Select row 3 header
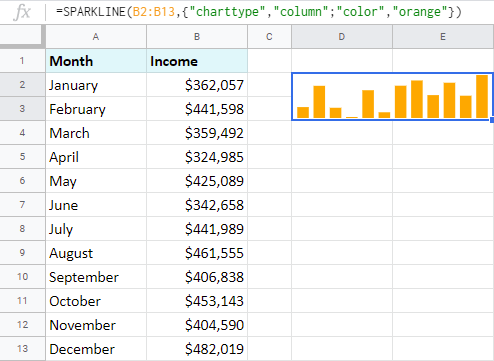 [22, 109]
